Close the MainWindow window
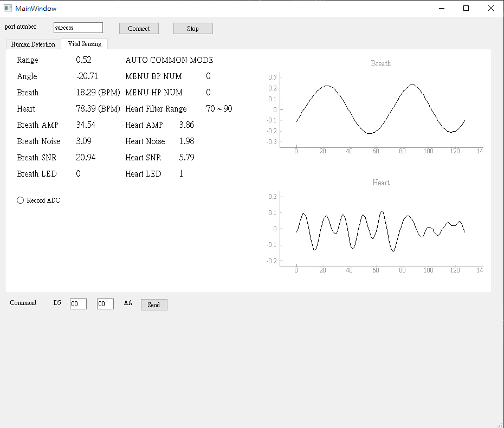504x428 pixels. pyautogui.click(x=491, y=8)
